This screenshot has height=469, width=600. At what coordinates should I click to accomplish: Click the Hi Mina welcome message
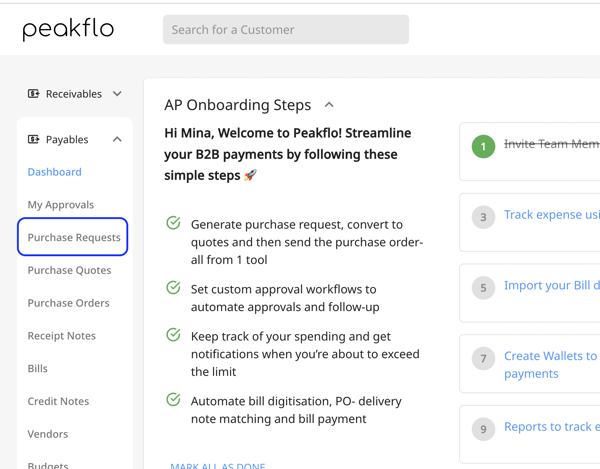tap(288, 154)
